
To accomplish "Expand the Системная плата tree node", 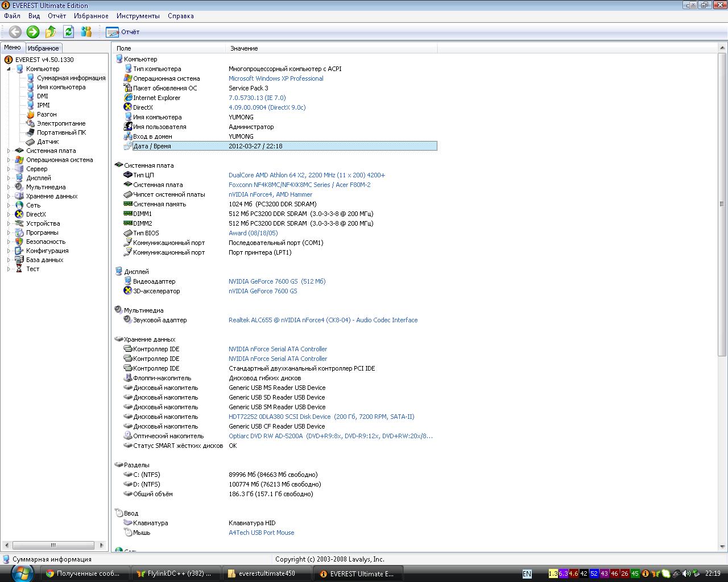I will pyautogui.click(x=9, y=151).
